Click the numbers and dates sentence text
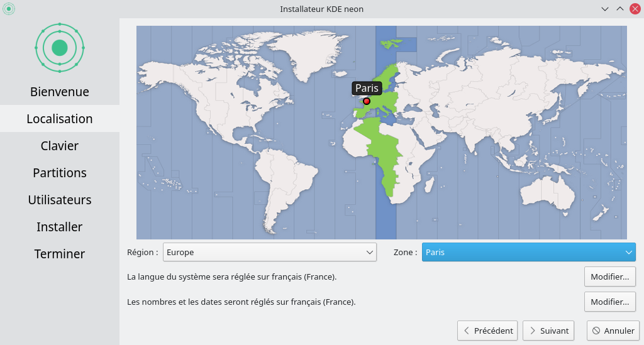Viewport: 644px width, 345px height. tap(241, 302)
